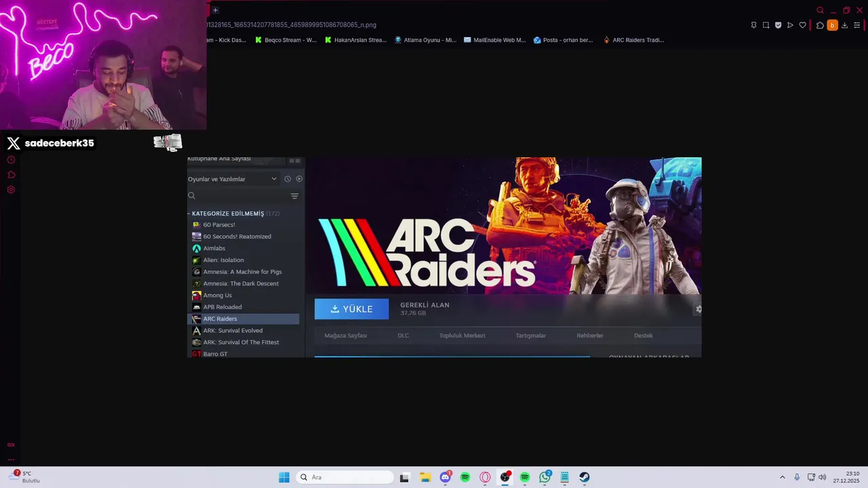This screenshot has width=868, height=488.
Task: Open the history clock icon in Opera sidebar
Action: coord(11,160)
